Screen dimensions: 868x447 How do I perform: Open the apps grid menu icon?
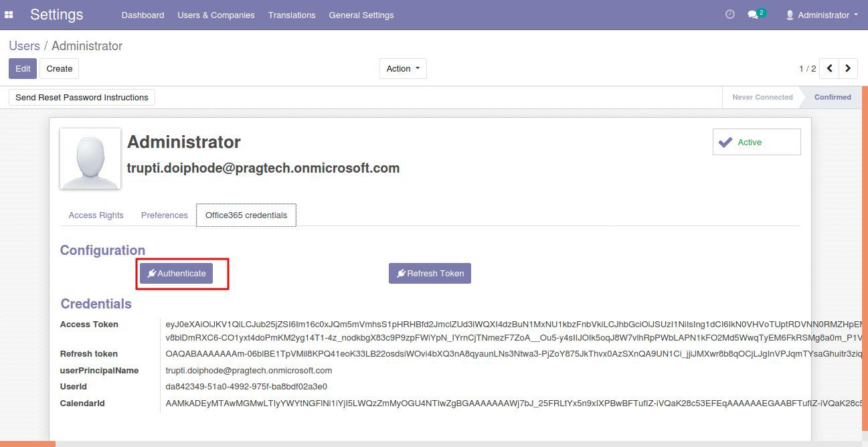(x=9, y=15)
